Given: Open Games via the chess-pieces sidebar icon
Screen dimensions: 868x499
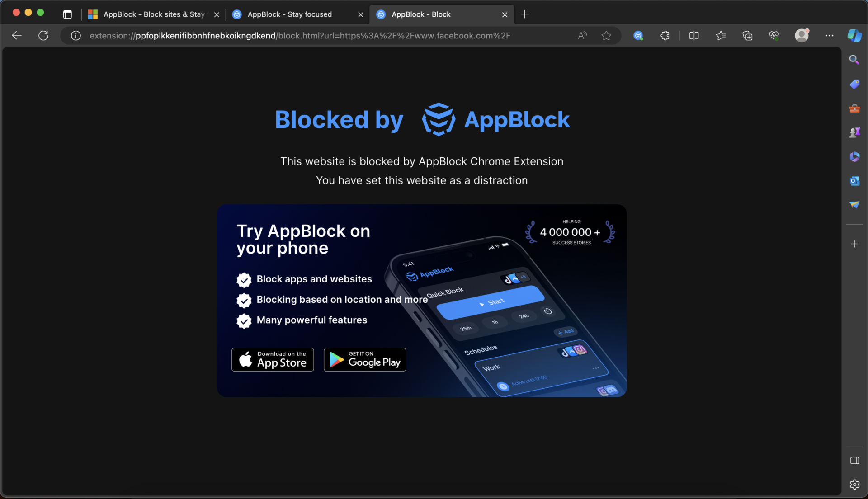Looking at the screenshot, I should 854,132.
